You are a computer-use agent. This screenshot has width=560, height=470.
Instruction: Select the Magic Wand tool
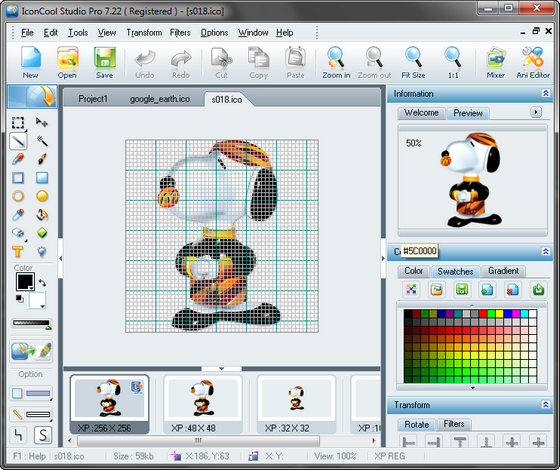(42, 141)
